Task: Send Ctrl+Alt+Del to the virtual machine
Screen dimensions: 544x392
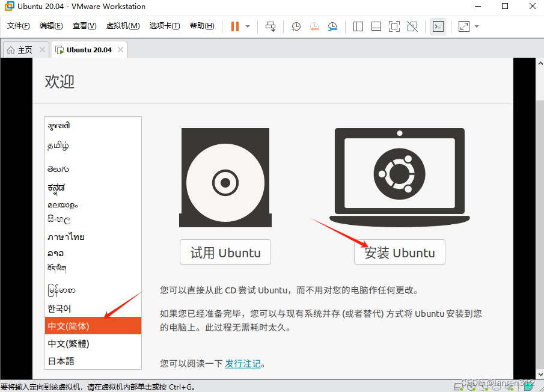Action: [x=270, y=26]
